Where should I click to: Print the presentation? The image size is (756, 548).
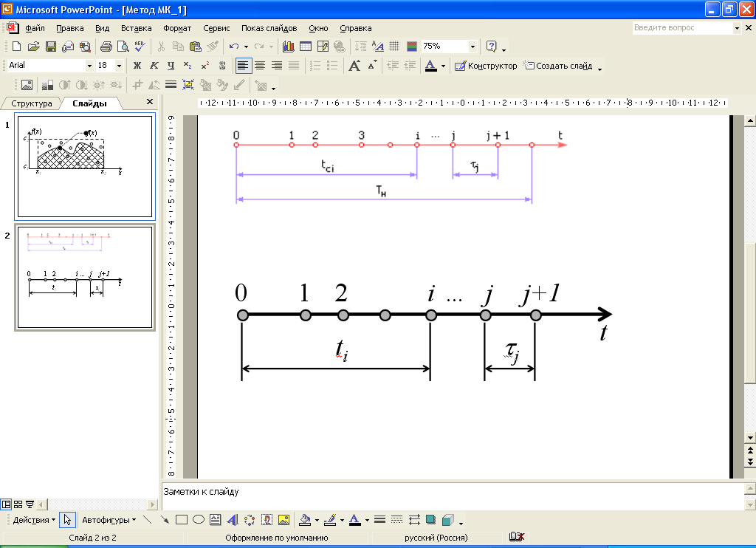(106, 47)
